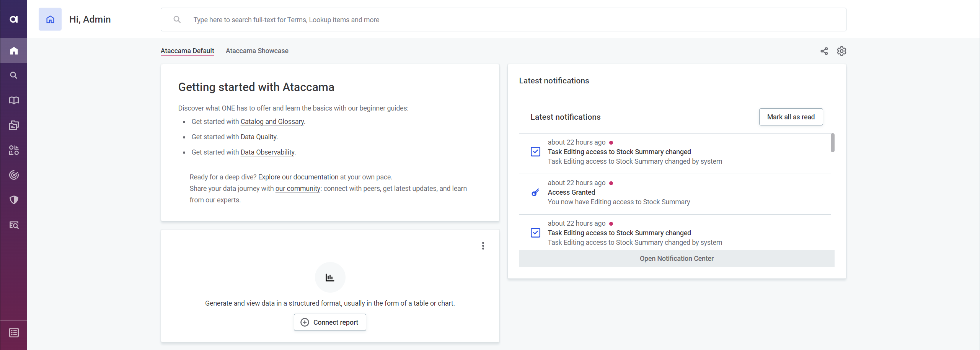Open the Home sidebar icon
980x350 pixels.
pyautogui.click(x=14, y=50)
